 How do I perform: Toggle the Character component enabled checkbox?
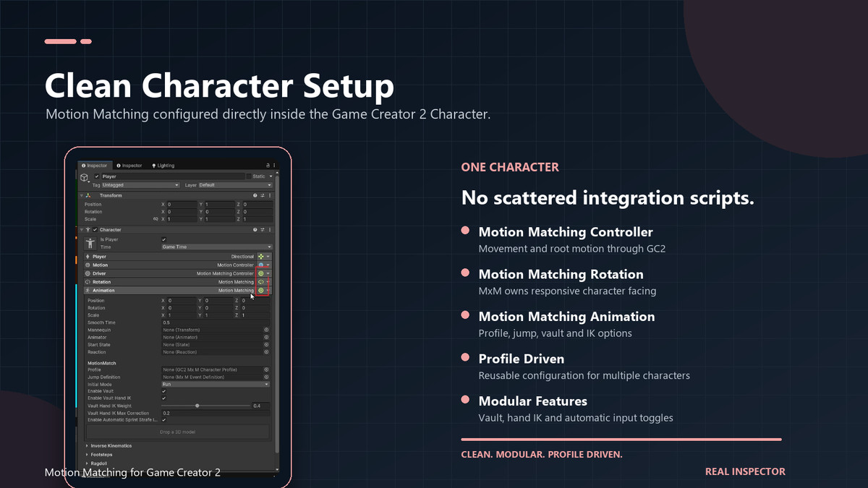[x=95, y=230]
